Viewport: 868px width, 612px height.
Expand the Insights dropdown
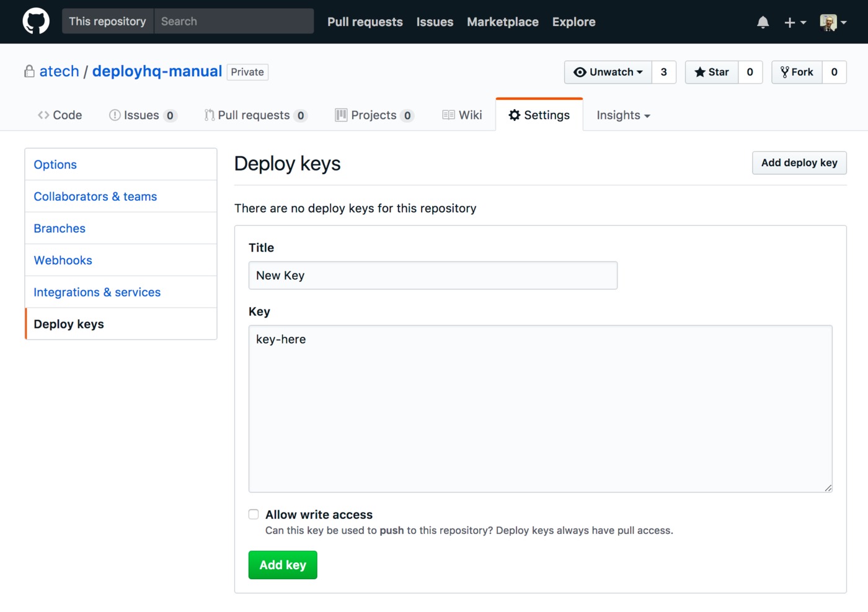(x=623, y=115)
